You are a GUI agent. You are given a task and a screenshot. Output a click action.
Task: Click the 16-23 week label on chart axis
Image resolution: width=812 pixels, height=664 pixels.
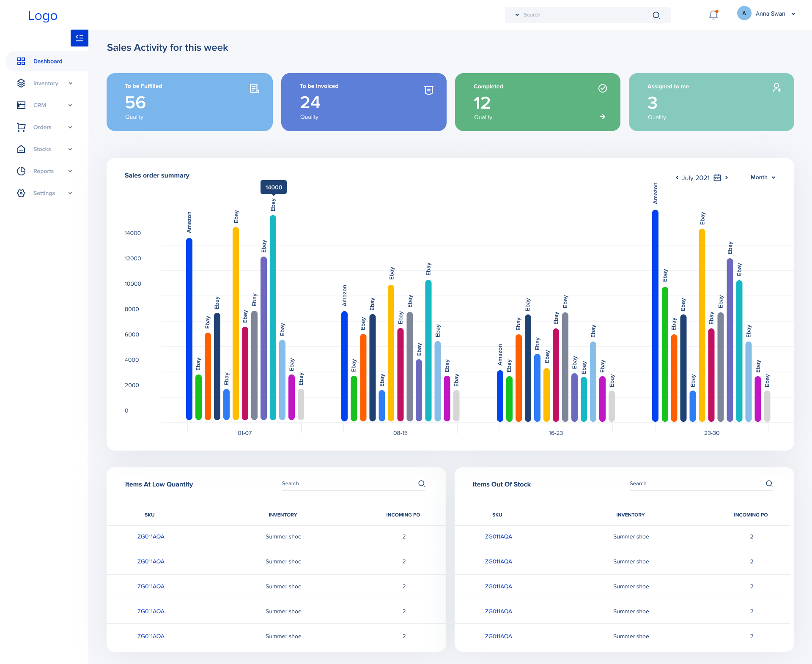pyautogui.click(x=556, y=433)
